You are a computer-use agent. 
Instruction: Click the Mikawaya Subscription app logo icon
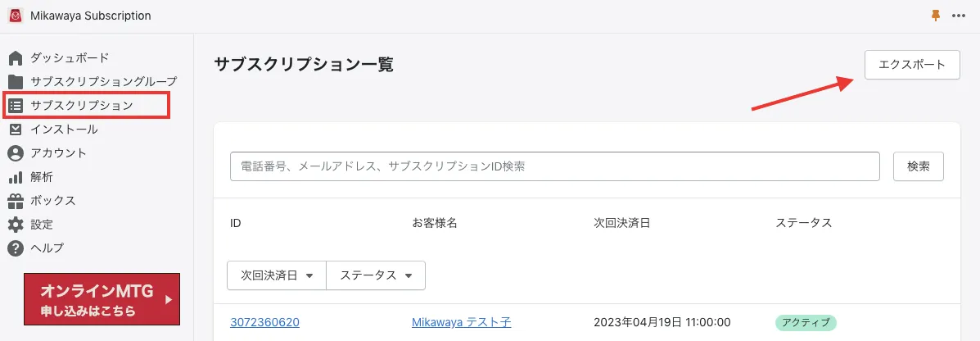point(15,16)
